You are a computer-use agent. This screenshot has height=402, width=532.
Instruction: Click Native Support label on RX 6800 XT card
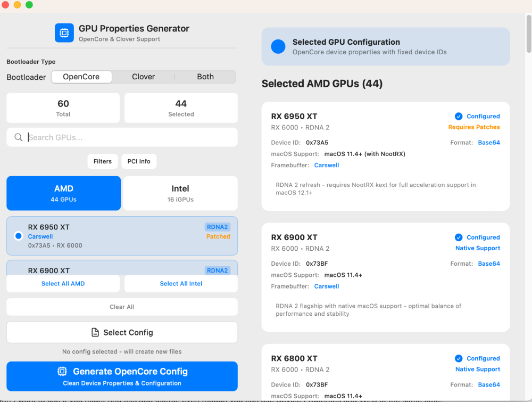point(477,369)
